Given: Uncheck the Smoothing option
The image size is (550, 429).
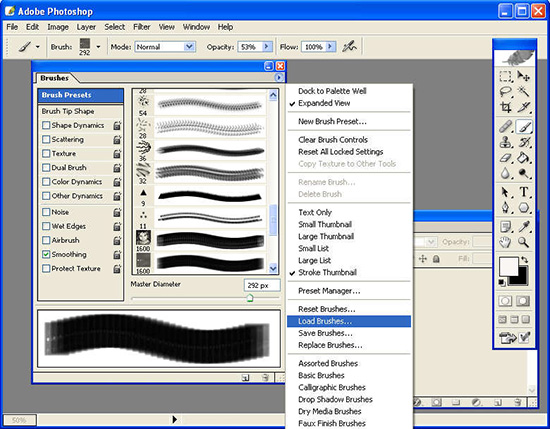Looking at the screenshot, I should pyautogui.click(x=46, y=254).
